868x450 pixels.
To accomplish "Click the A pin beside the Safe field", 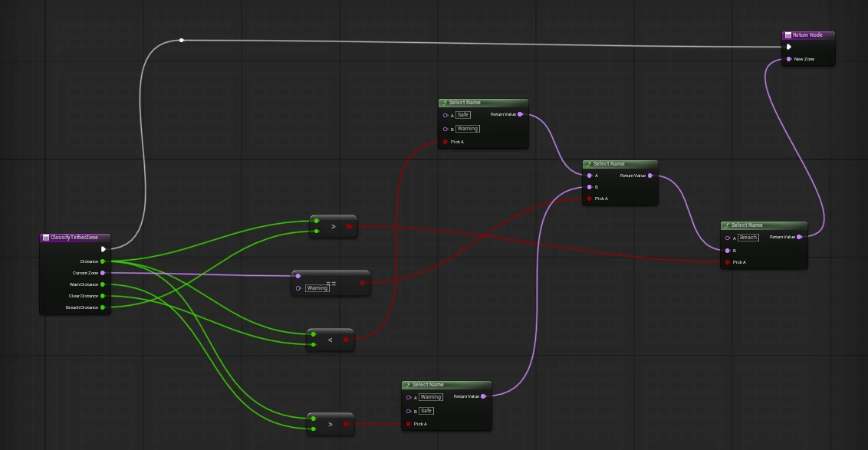I will (445, 115).
